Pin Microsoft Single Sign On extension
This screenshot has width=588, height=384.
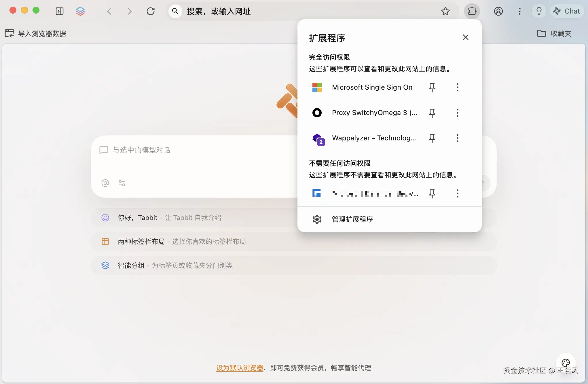click(432, 87)
